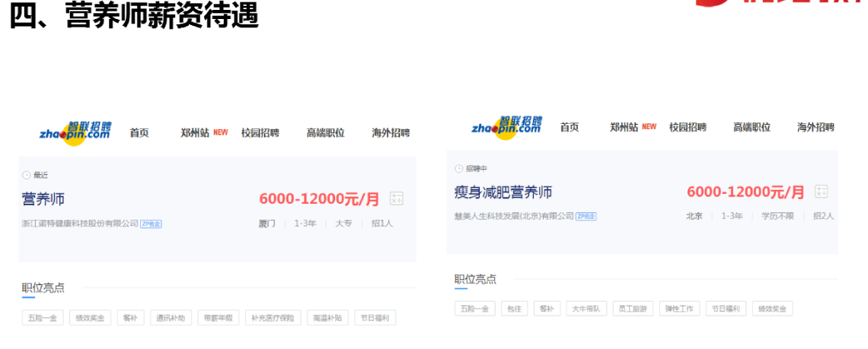The height and width of the screenshot is (349, 868).
Task: Click the education requirement 学历不限
Action: click(x=777, y=216)
